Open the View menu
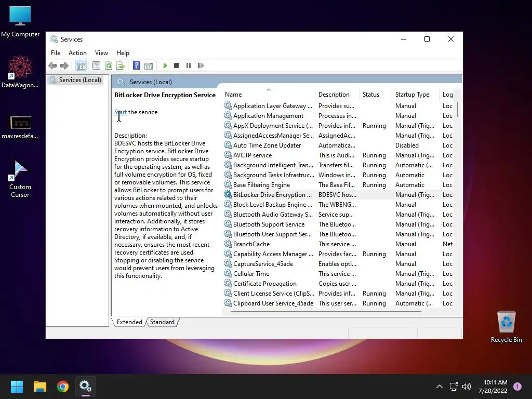Screen dimensions: 532x399 pos(101,53)
